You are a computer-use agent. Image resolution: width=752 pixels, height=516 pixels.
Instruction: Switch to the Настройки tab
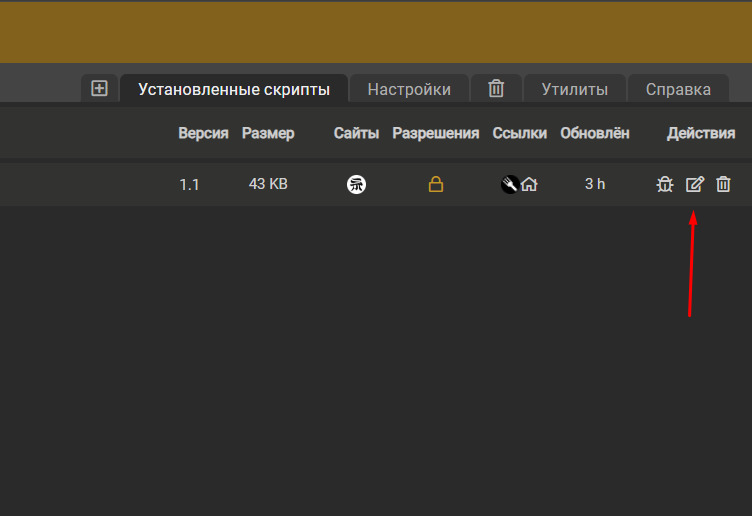click(409, 89)
